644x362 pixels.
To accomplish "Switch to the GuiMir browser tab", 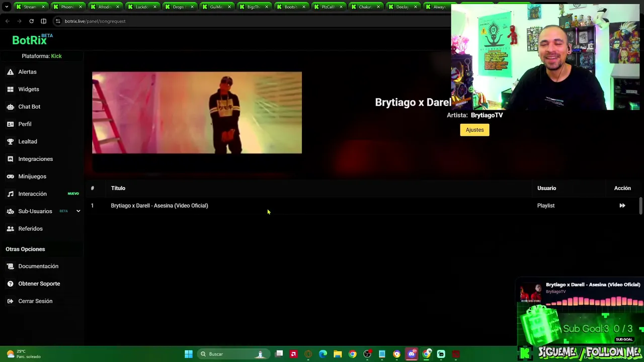I will point(216,7).
